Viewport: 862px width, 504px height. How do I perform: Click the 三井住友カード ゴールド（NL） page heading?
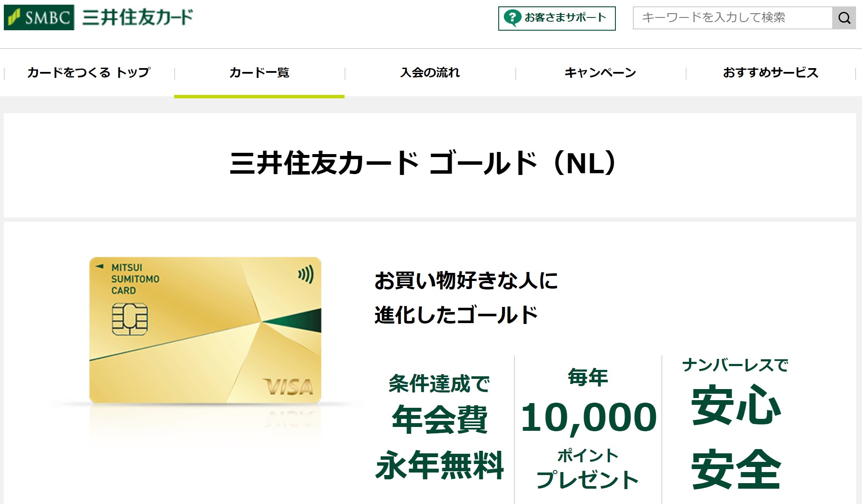coord(422,163)
